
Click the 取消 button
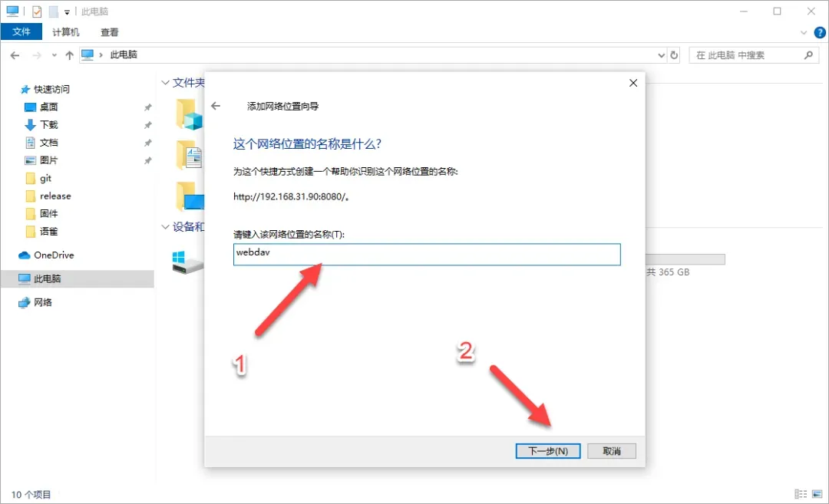pos(612,450)
